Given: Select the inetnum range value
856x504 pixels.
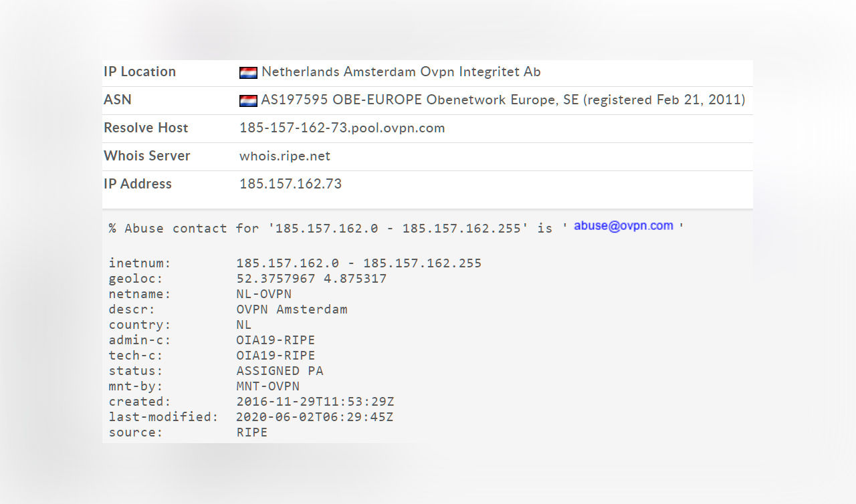Looking at the screenshot, I should 359,263.
